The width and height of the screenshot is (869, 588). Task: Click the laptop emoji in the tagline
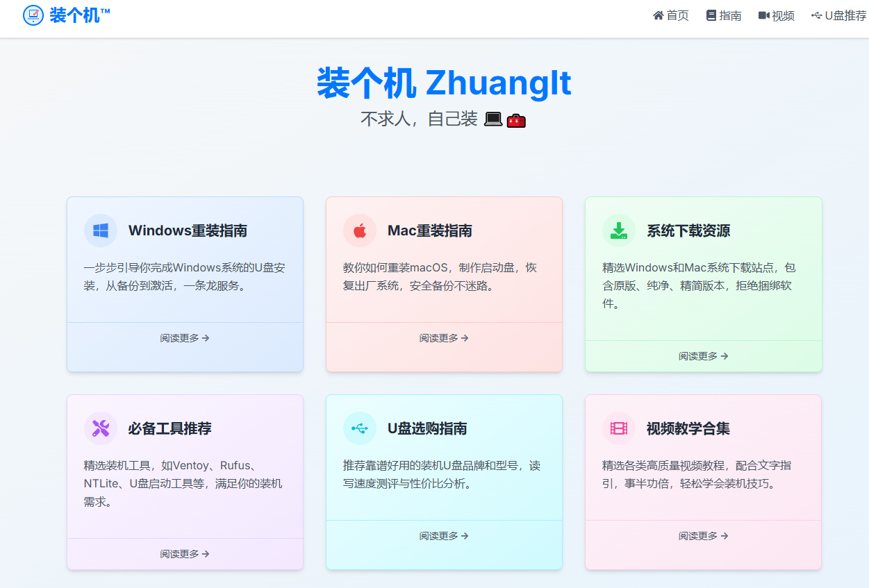click(493, 119)
